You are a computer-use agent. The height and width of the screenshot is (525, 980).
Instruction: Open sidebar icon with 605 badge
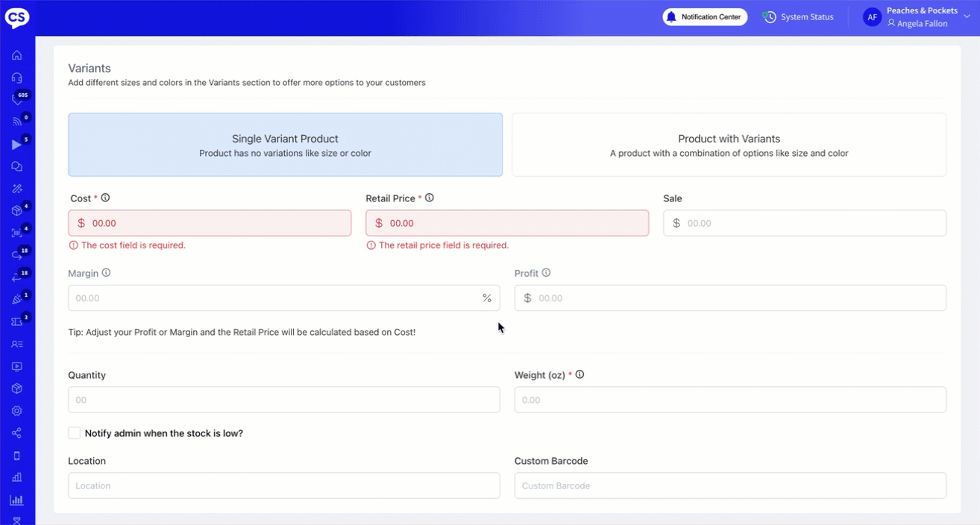coord(19,98)
